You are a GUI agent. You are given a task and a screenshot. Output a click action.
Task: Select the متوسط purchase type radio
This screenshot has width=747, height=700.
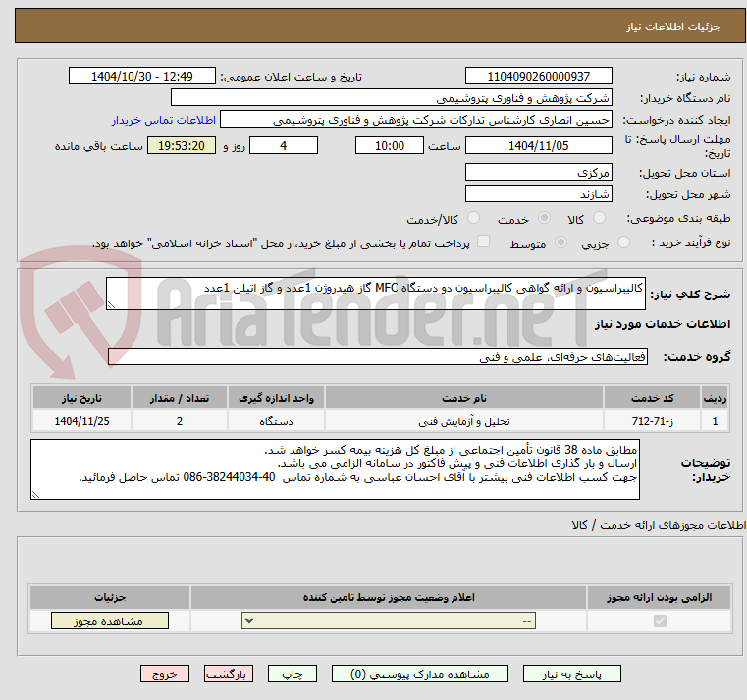pos(561,242)
